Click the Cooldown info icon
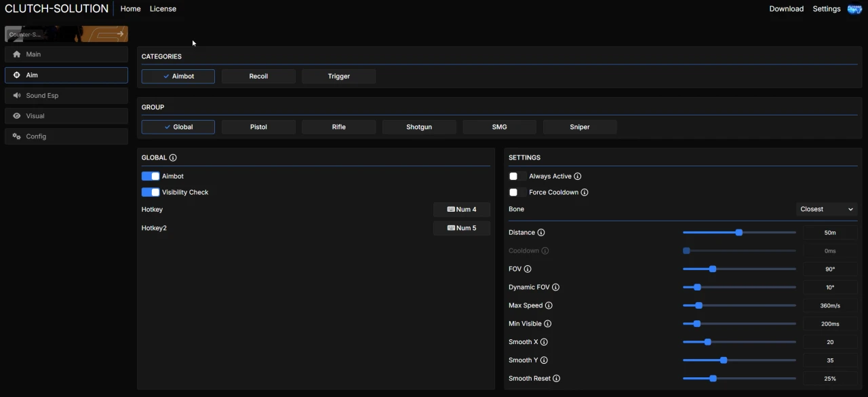 coord(545,250)
